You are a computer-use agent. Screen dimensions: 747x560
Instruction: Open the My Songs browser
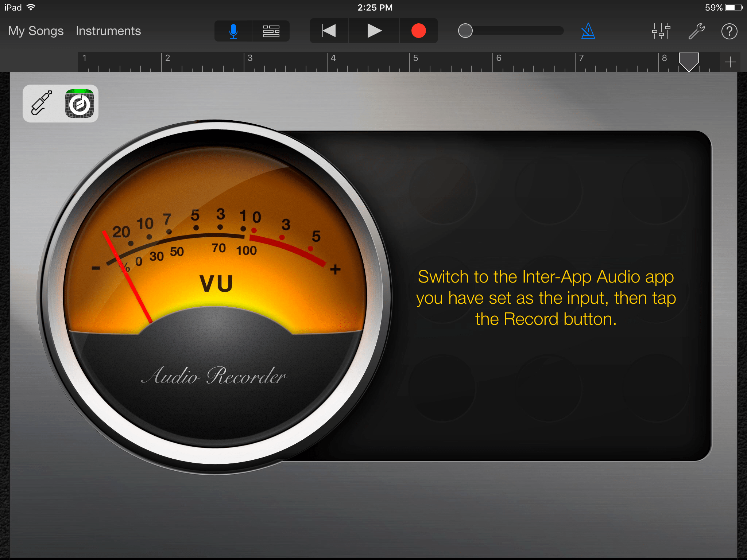[x=35, y=31]
